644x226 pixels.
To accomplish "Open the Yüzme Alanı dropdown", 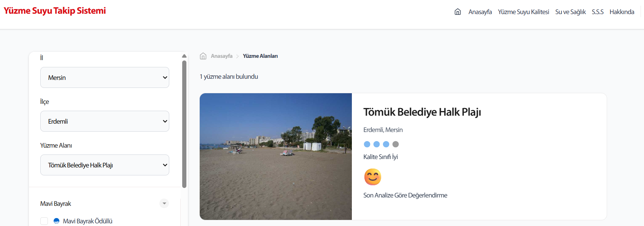I will click(105, 165).
